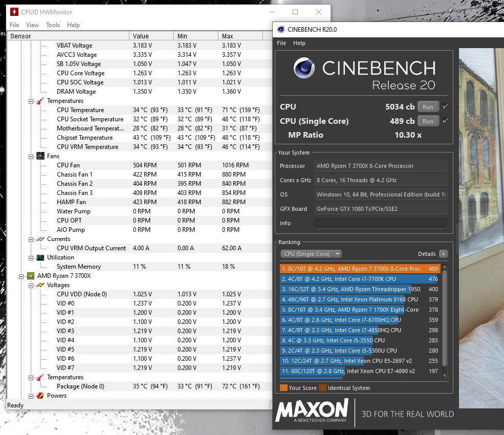Select ranking entry 3 Ryzen Threadripper 1950
The height and width of the screenshot is (435, 504).
click(359, 289)
